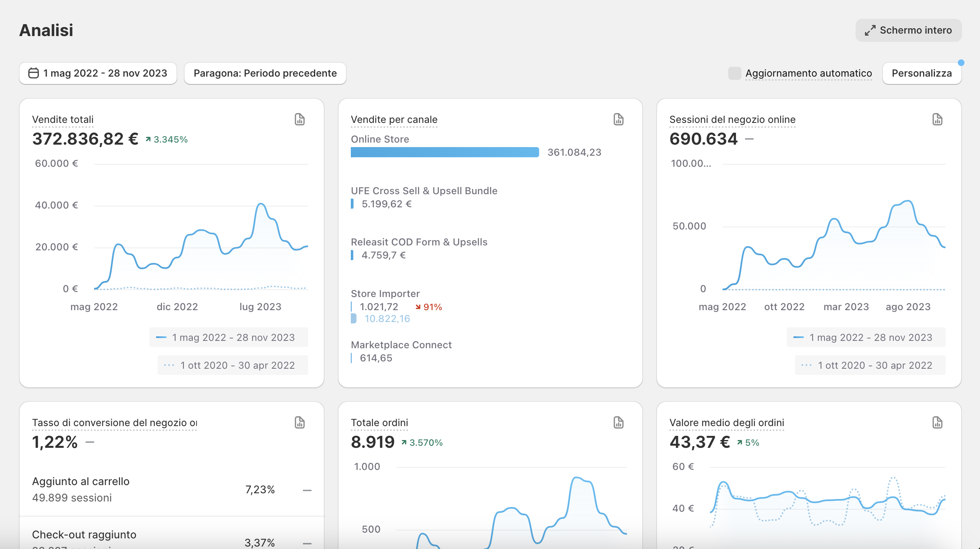This screenshot has width=980, height=549.
Task: Open report icon on Vendite per canale card
Action: coord(618,119)
